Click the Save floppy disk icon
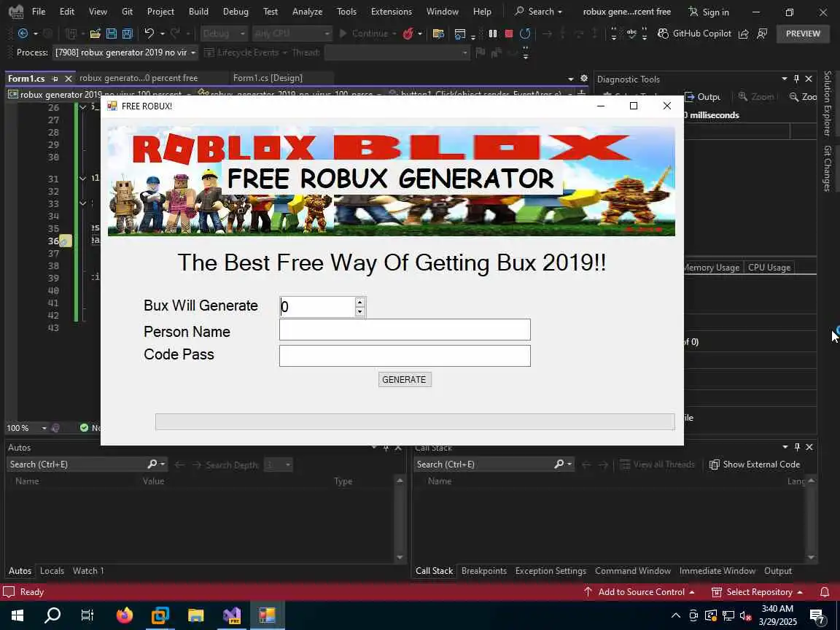 (112, 34)
